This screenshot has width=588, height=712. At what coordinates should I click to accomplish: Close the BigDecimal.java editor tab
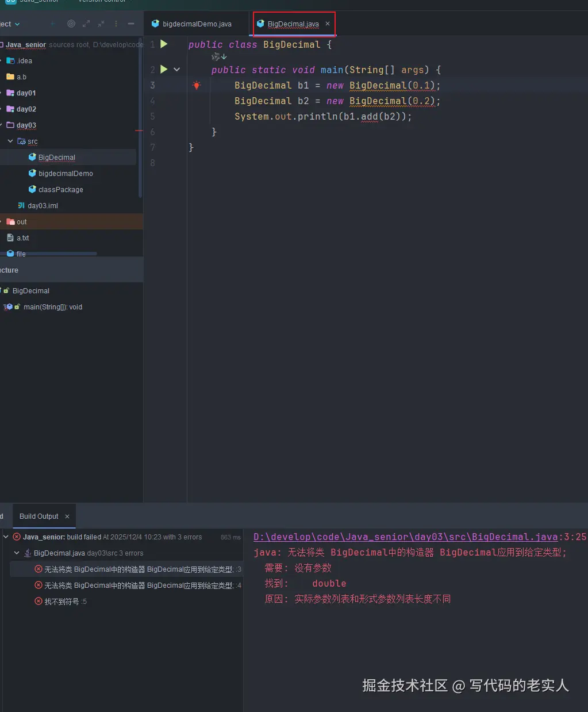[x=328, y=24]
